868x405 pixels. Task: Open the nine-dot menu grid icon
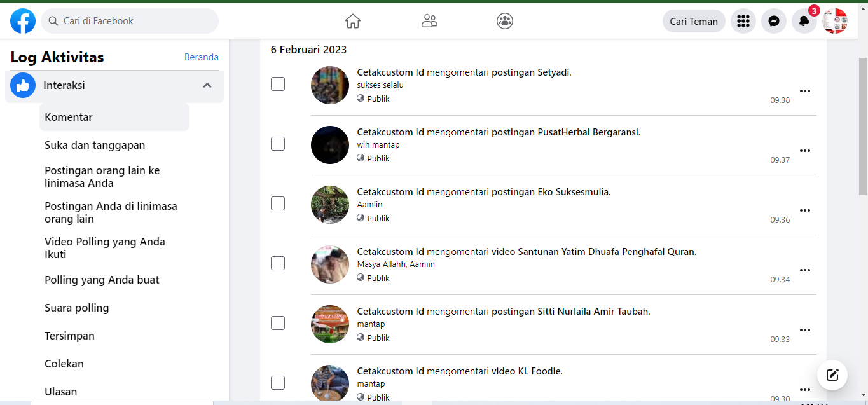(x=743, y=21)
